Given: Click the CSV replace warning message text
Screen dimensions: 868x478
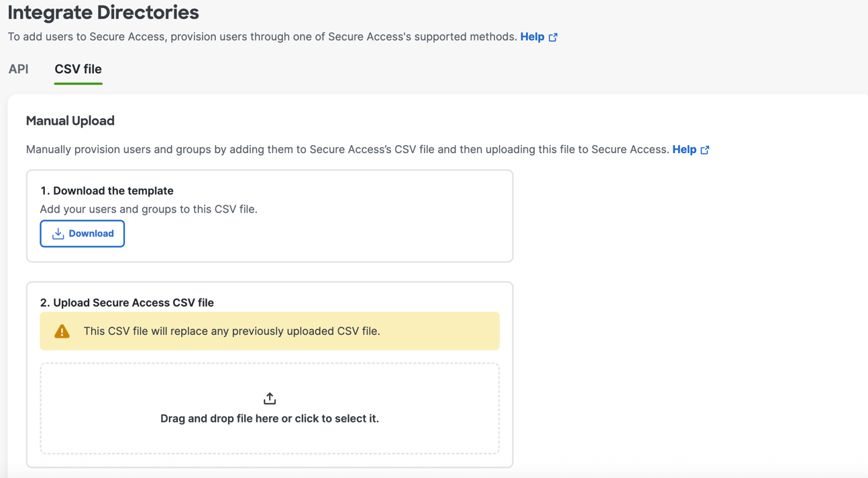Looking at the screenshot, I should coord(232,331).
